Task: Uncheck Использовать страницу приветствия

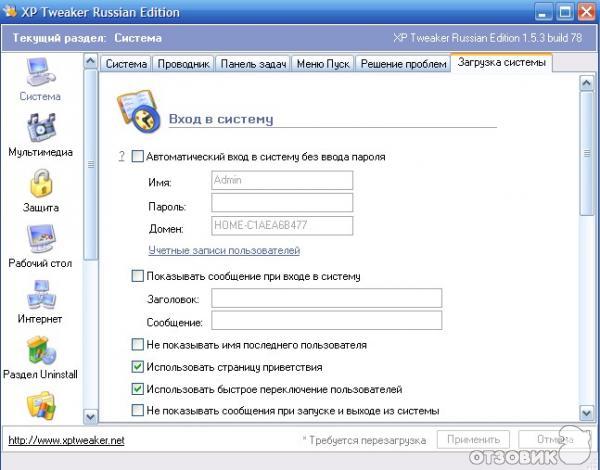Action: click(137, 367)
